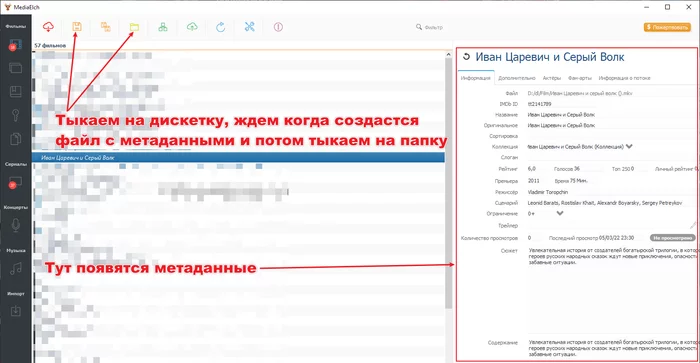This screenshot has width=700, height=363.
Task: Click the Топ 250 value field
Action: point(638,169)
